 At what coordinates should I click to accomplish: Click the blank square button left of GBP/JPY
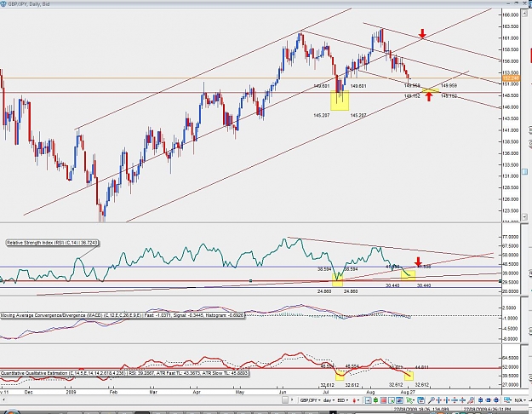coord(285,400)
